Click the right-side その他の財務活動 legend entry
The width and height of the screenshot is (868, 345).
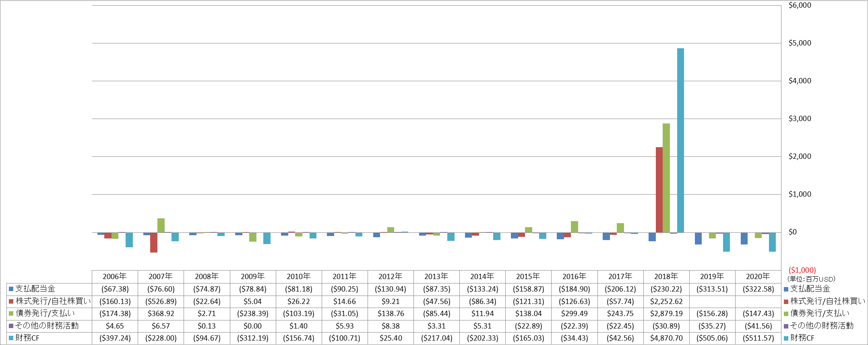point(818,326)
